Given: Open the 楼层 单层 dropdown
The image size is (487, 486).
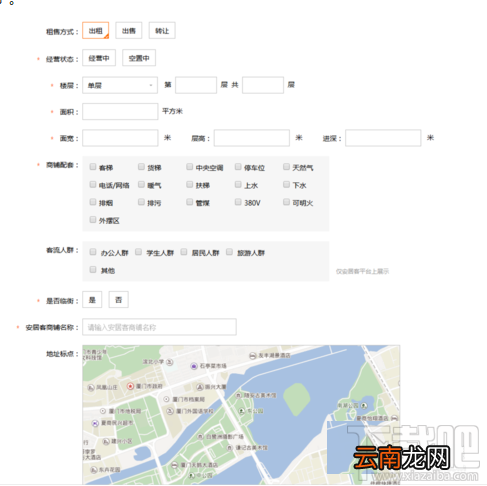Looking at the screenshot, I should point(120,85).
